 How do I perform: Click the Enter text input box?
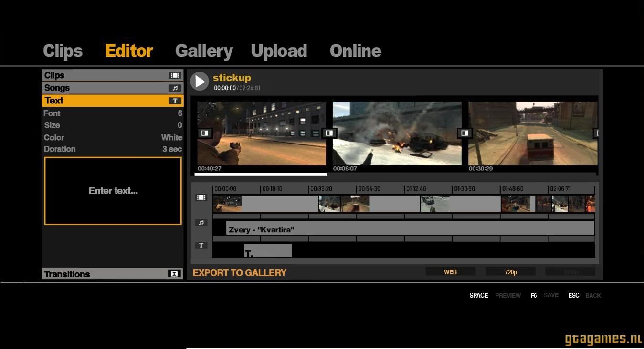[x=113, y=191]
